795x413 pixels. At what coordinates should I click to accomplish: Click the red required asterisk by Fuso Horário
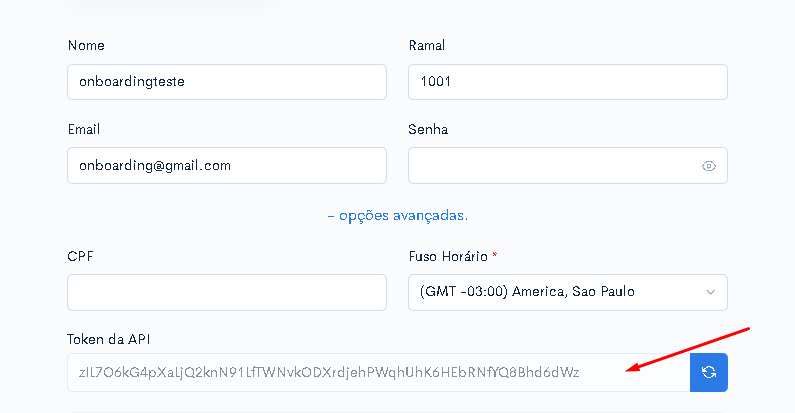495,254
